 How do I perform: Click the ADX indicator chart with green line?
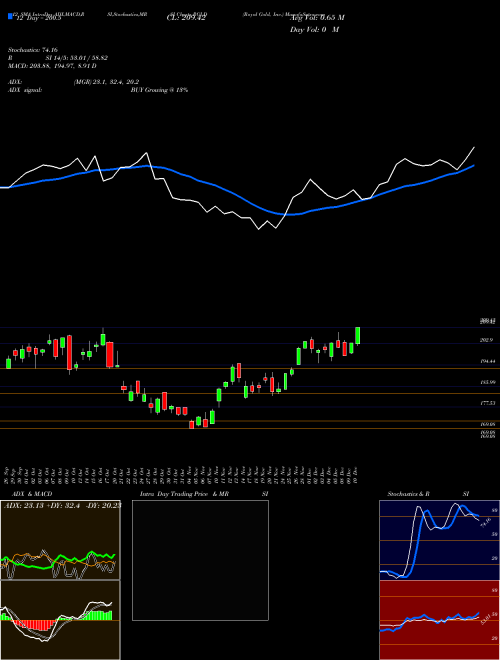pos(60,540)
